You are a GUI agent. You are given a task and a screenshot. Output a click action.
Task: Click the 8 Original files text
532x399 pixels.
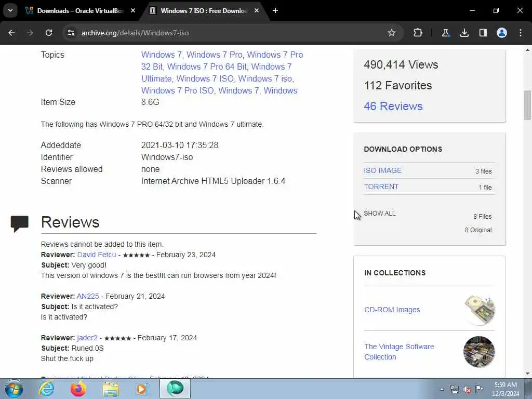click(478, 230)
